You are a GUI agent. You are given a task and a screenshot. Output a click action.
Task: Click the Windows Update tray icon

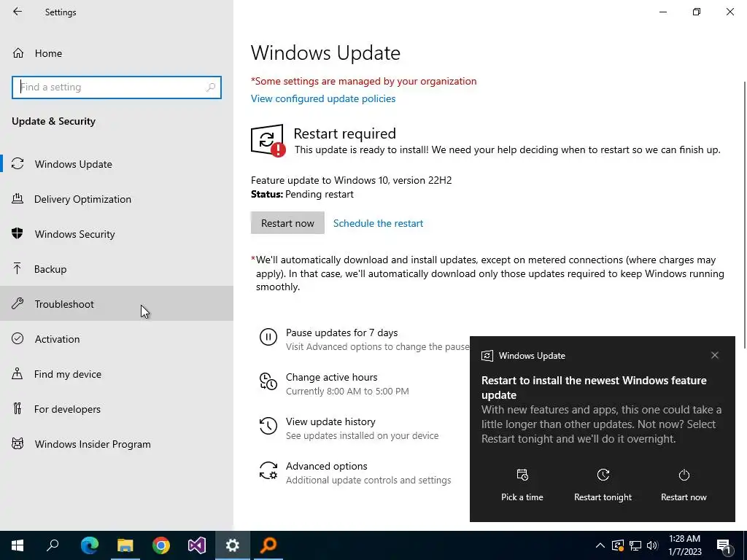(x=618, y=545)
